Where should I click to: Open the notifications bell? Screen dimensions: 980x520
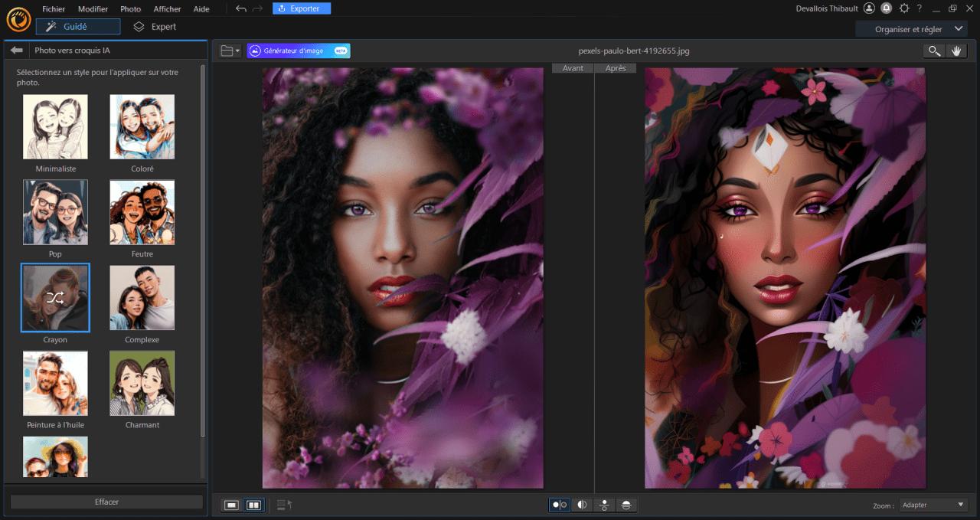click(x=887, y=8)
